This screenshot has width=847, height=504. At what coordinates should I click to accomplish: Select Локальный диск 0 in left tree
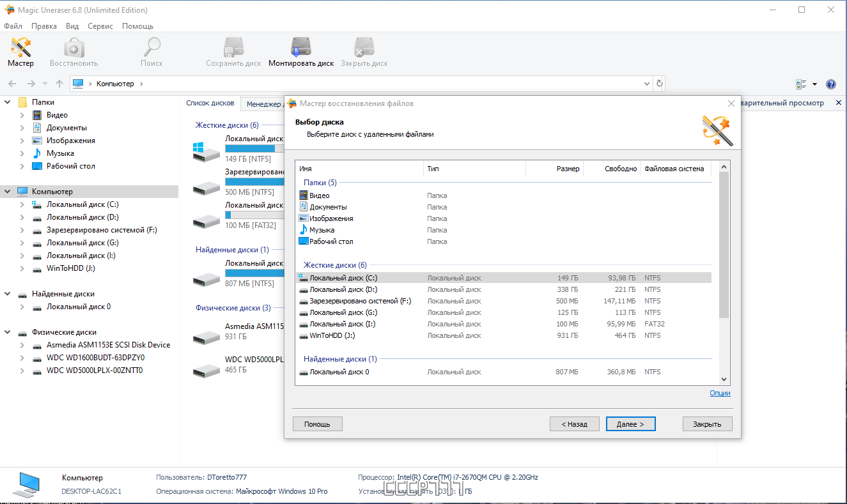pyautogui.click(x=79, y=307)
